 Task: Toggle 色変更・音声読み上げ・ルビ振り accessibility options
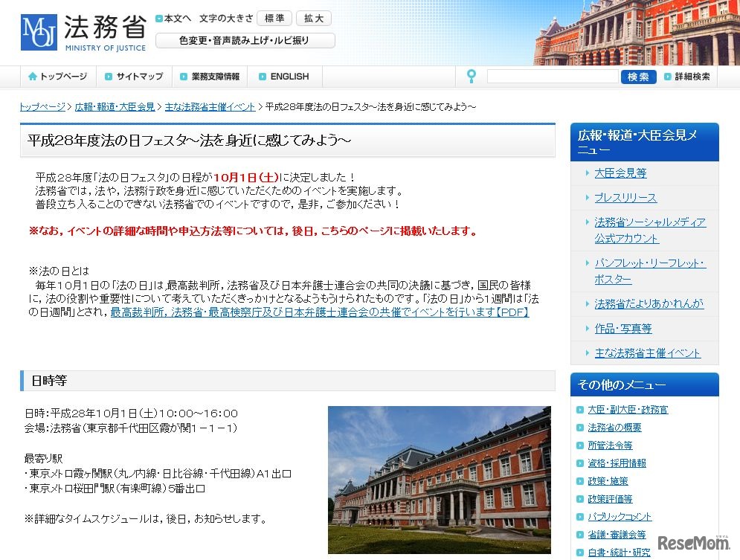245,41
